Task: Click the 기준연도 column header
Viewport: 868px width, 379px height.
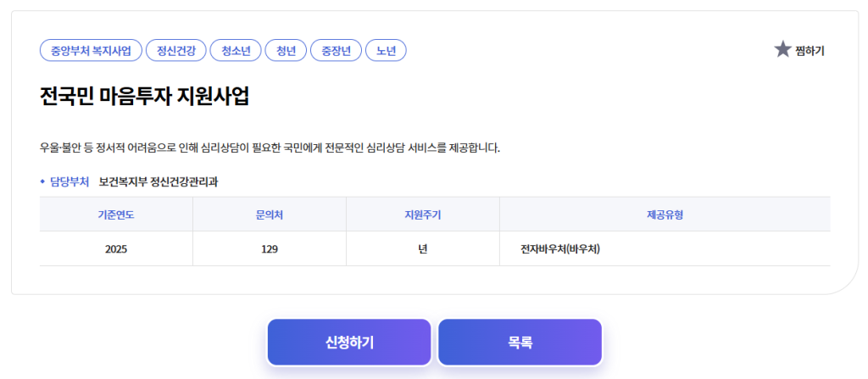Action: [116, 215]
